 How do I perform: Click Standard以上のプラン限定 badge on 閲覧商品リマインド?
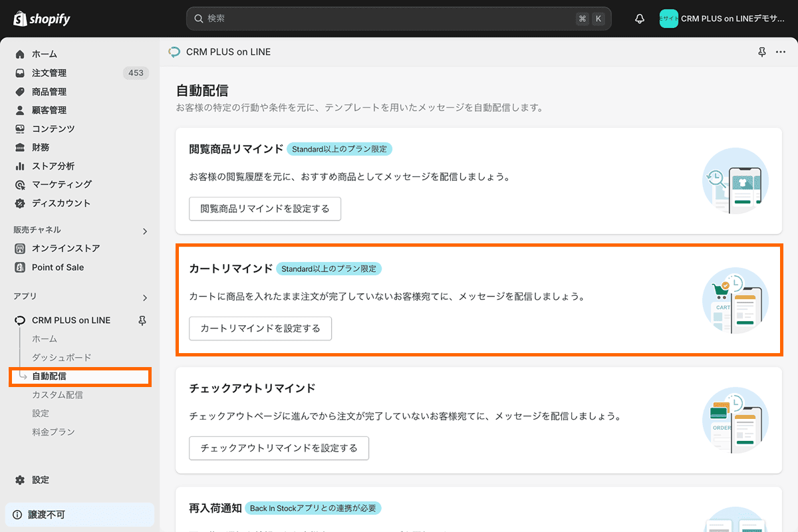(340, 149)
